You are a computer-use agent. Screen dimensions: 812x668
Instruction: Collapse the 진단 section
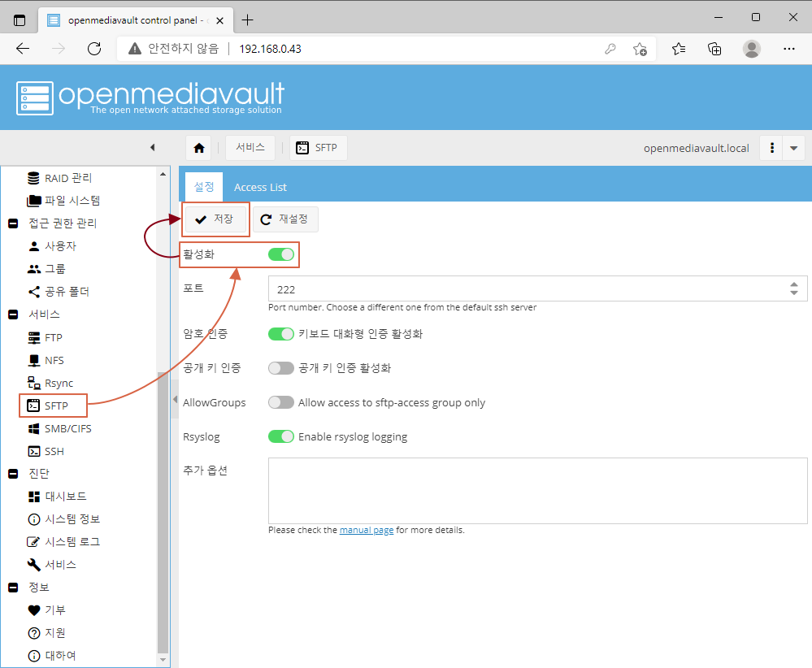pyautogui.click(x=14, y=473)
